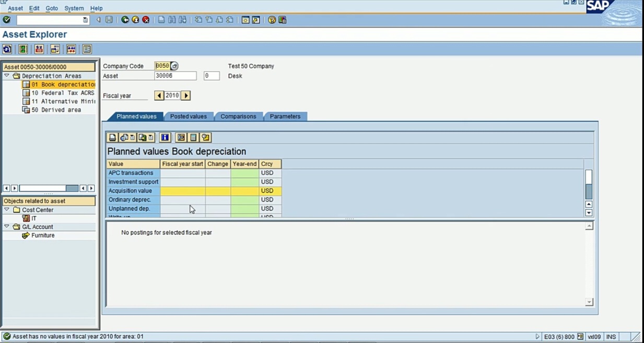The image size is (644, 343).
Task: Select 50 Derived area
Action: click(56, 110)
